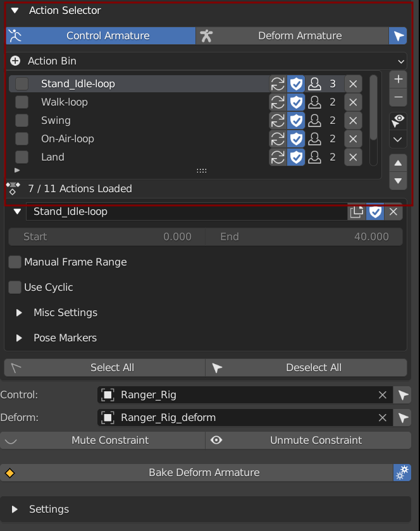Select the Swing action name
The width and height of the screenshot is (420, 531).
point(56,120)
